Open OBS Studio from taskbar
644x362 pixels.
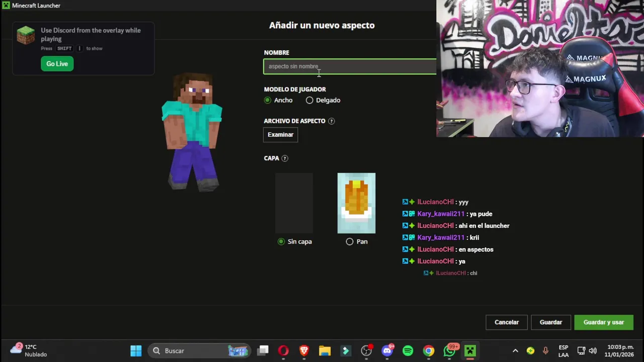pyautogui.click(x=366, y=351)
